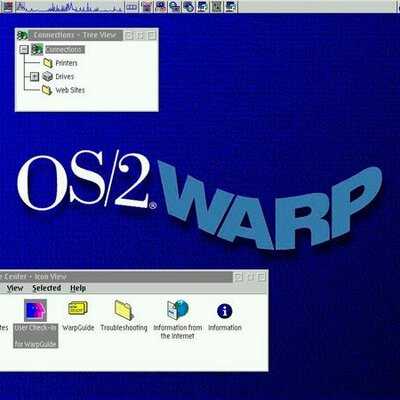Click the Connections - Tree View title bar
The width and height of the screenshot is (400, 400).
coord(75,35)
